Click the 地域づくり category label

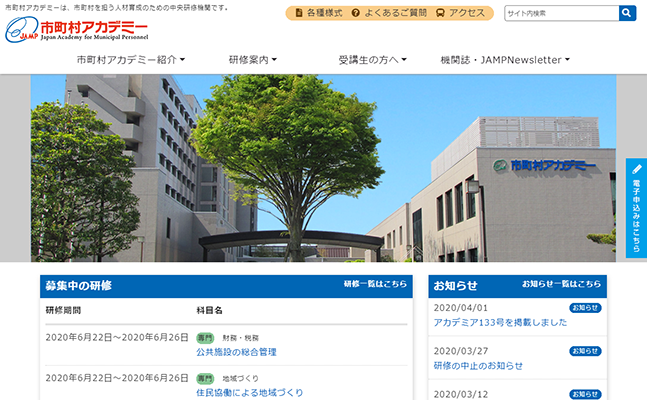tap(241, 378)
